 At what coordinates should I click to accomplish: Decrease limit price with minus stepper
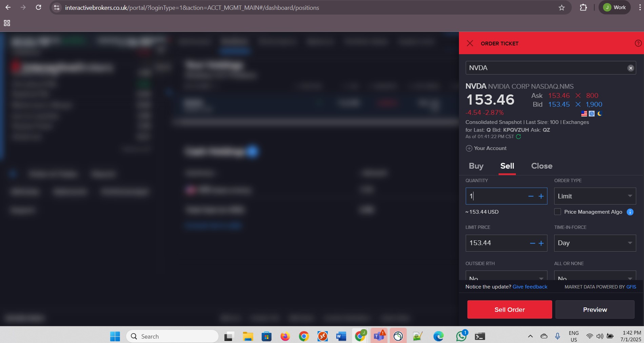[532, 243]
